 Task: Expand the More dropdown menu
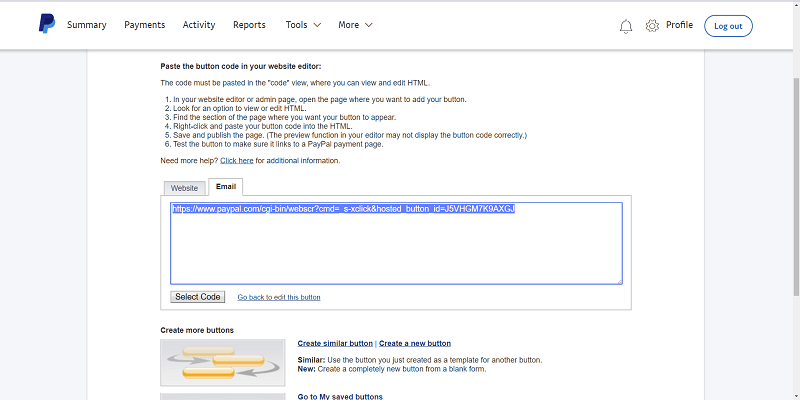pos(355,24)
